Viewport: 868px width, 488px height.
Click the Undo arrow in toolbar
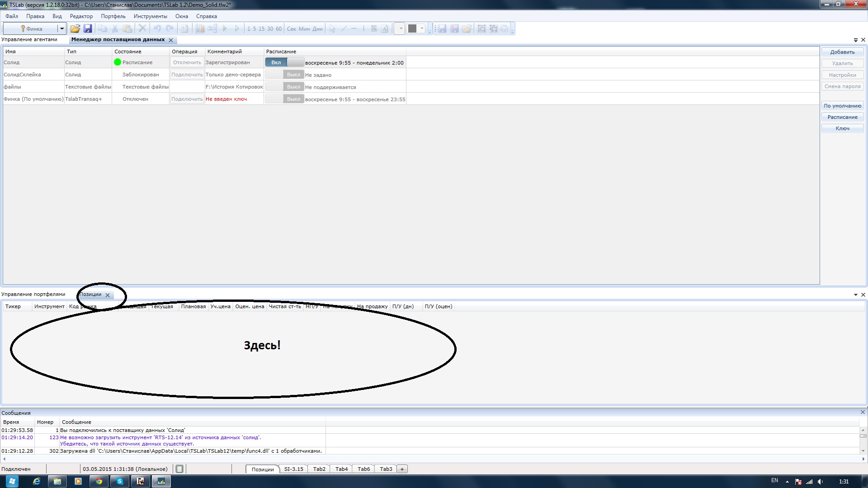click(x=157, y=28)
